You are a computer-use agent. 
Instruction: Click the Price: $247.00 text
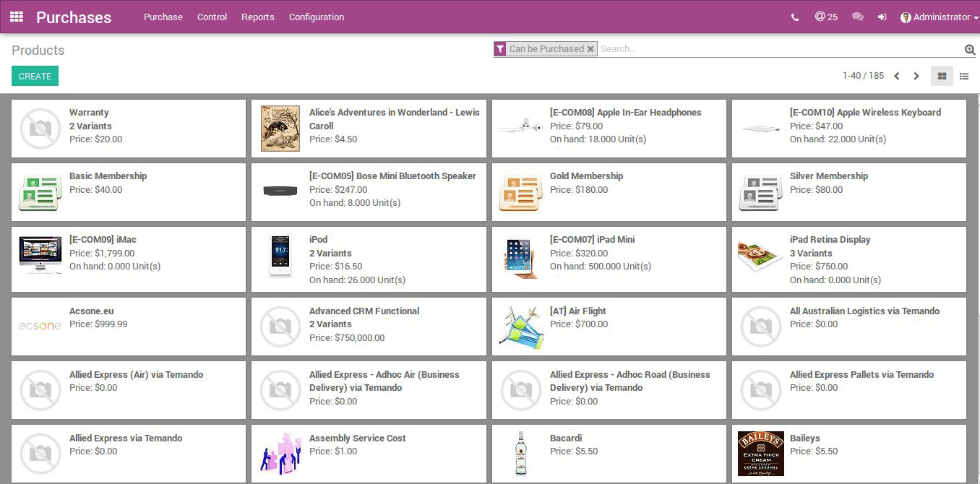click(338, 190)
